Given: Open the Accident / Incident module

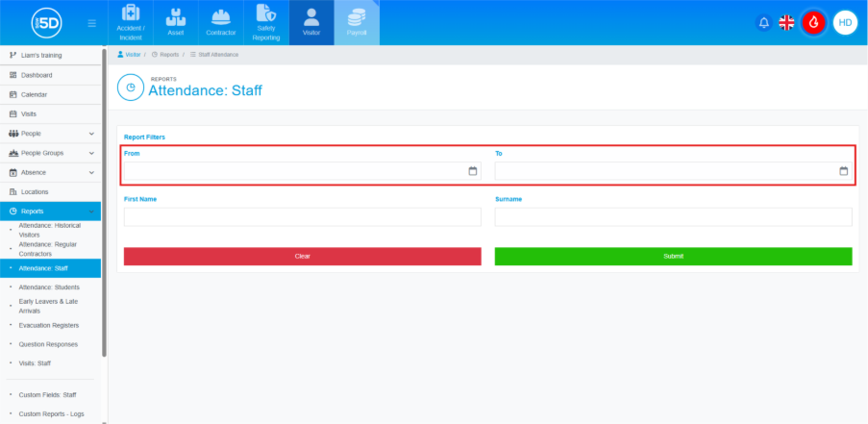Looking at the screenshot, I should 131,23.
